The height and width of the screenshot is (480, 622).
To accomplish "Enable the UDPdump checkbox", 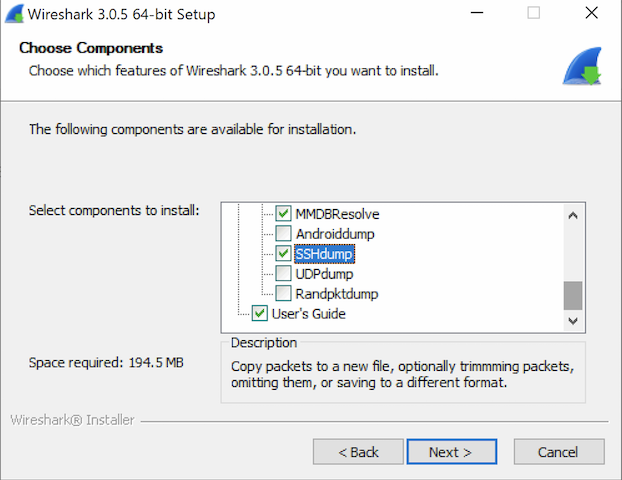I will point(283,273).
